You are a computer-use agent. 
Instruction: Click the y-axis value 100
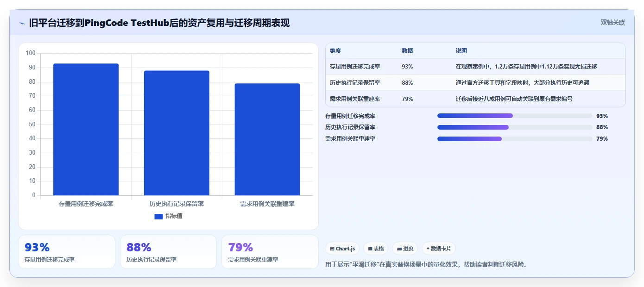click(31, 53)
